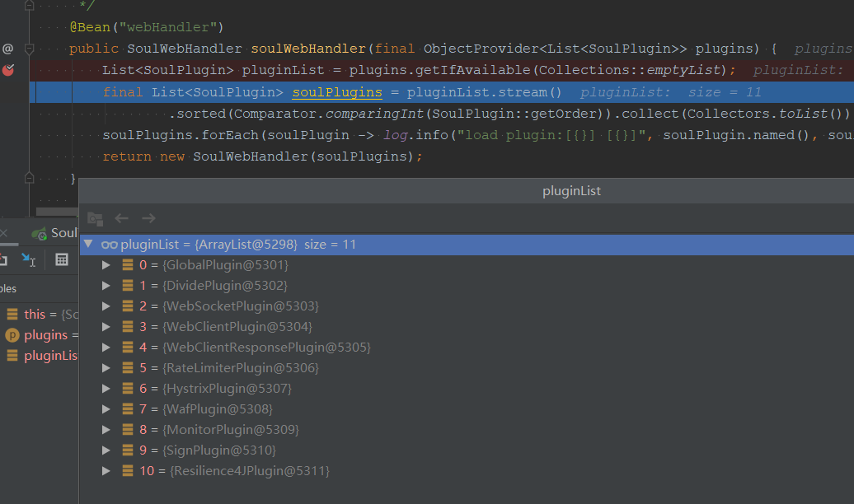Select the Resilience4JPlugin@5311 row
The width and height of the screenshot is (854, 504).
(x=467, y=471)
